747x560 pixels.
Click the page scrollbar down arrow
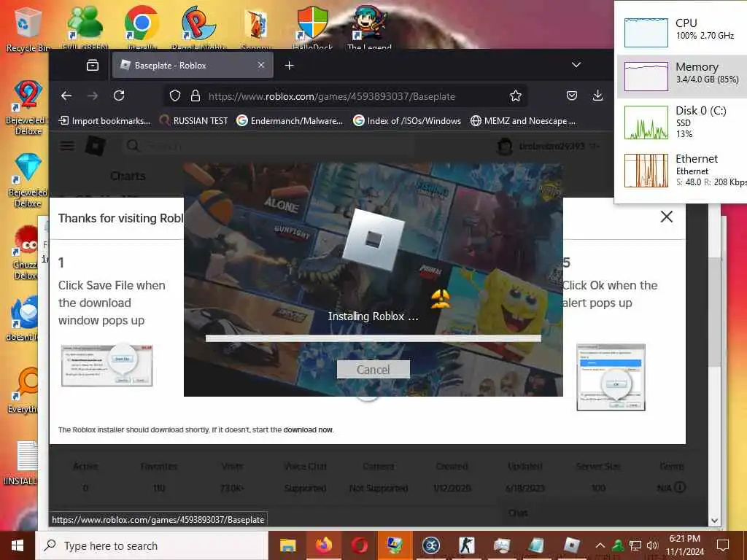[714, 521]
